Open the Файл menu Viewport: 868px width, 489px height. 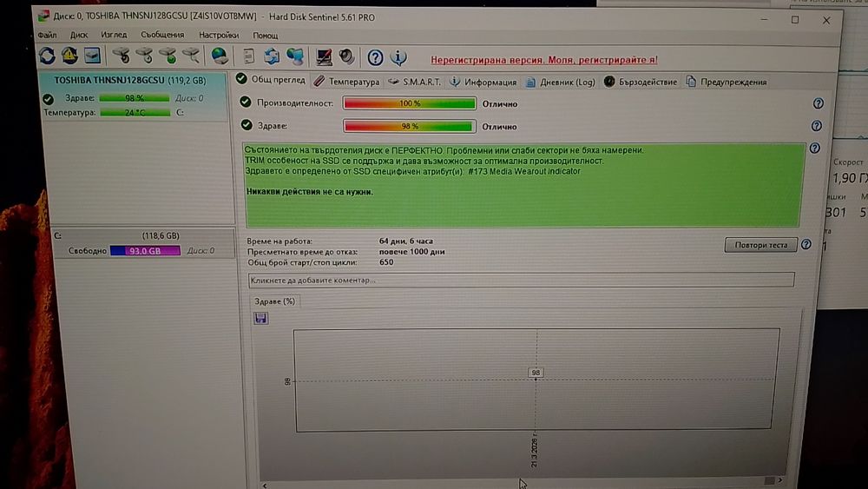[47, 35]
